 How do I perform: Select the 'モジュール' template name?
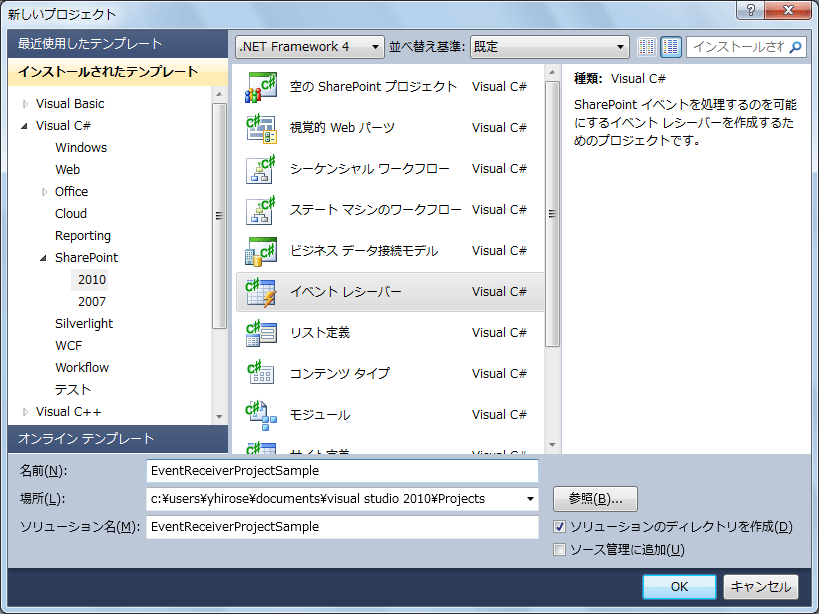[x=320, y=415]
